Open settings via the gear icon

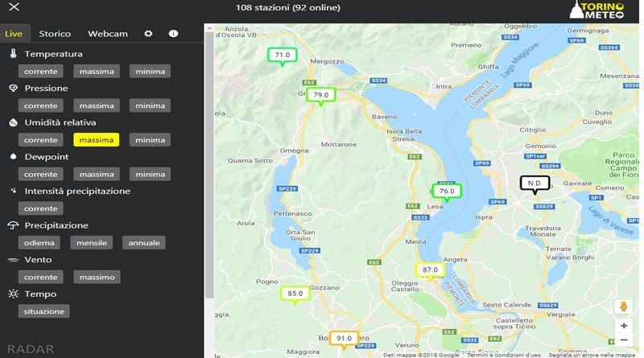coord(148,34)
